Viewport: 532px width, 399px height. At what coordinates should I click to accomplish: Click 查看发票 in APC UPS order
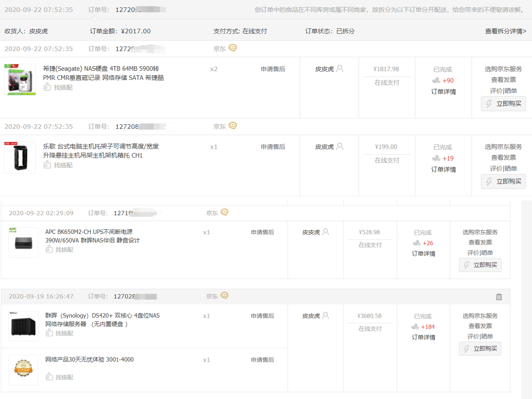[480, 242]
